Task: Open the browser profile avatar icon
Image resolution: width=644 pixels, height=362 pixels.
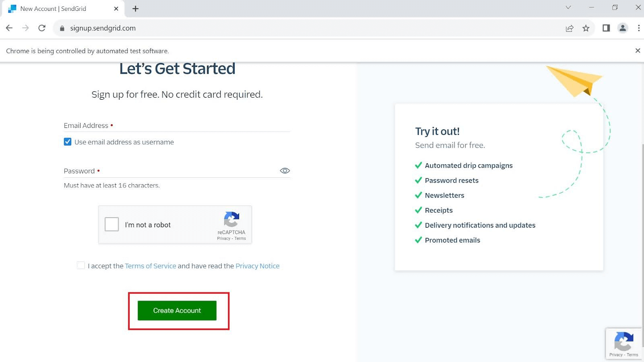Action: coord(622,28)
